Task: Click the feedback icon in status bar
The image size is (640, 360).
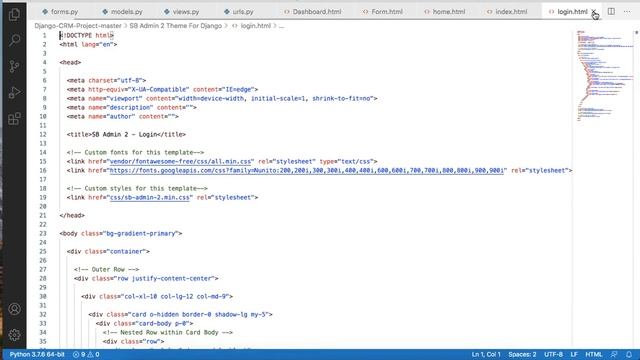Action: point(614,354)
